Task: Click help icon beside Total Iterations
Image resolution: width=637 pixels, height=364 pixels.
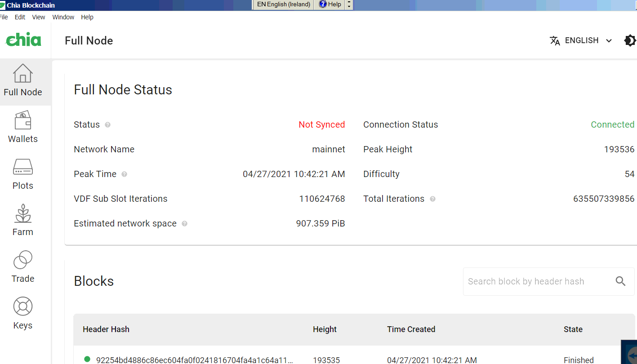Action: pyautogui.click(x=432, y=199)
